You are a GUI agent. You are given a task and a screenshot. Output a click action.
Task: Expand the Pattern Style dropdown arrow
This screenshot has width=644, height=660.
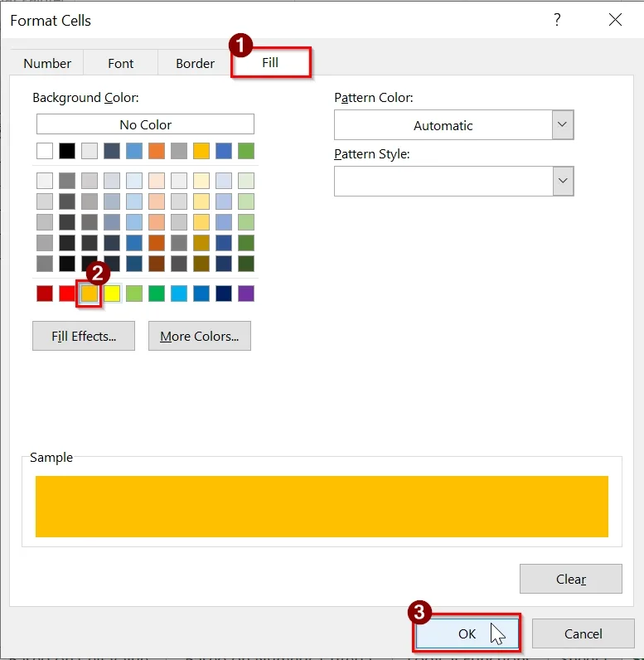coord(563,181)
